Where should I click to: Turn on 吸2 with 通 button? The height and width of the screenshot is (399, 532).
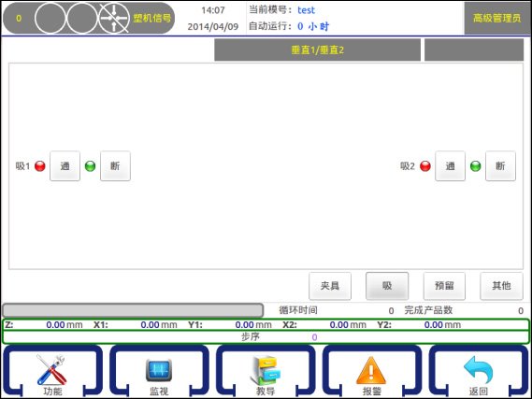(450, 165)
